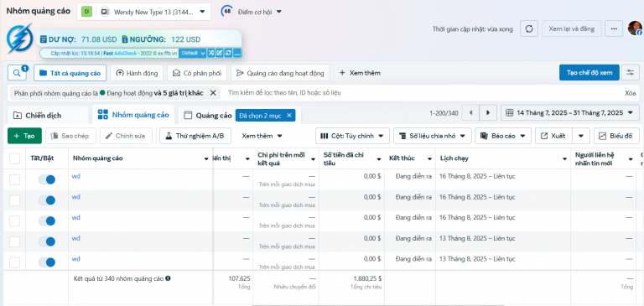Viewport: 644px width, 306px height.
Task: Go to previous page arrow
Action: click(x=470, y=112)
